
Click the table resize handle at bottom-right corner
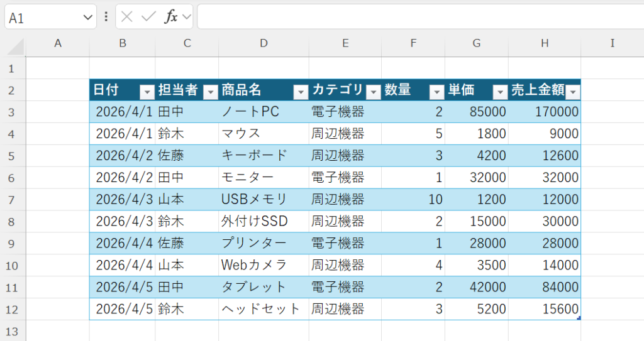(579, 318)
